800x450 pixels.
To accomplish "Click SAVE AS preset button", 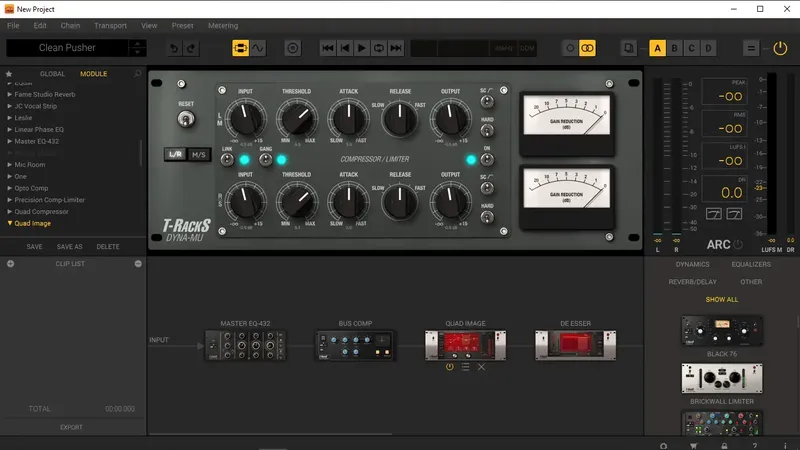I will (69, 247).
